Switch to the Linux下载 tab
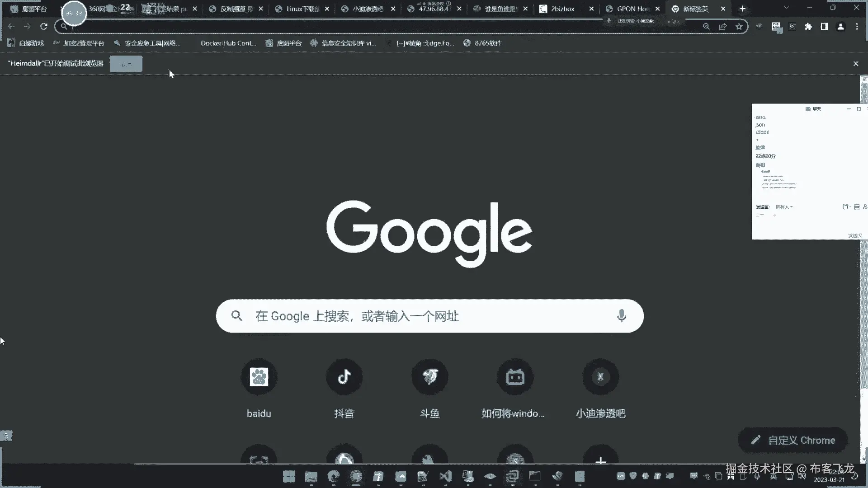The image size is (868, 488). pos(302,9)
